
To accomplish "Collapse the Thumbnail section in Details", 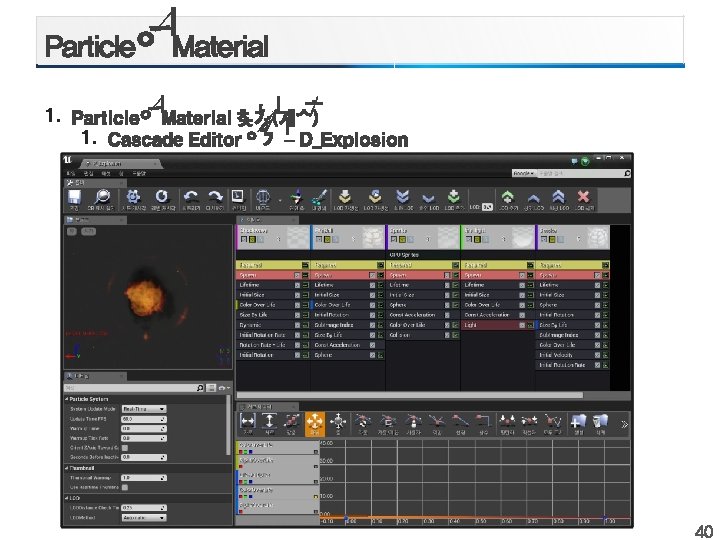I will [x=67, y=468].
